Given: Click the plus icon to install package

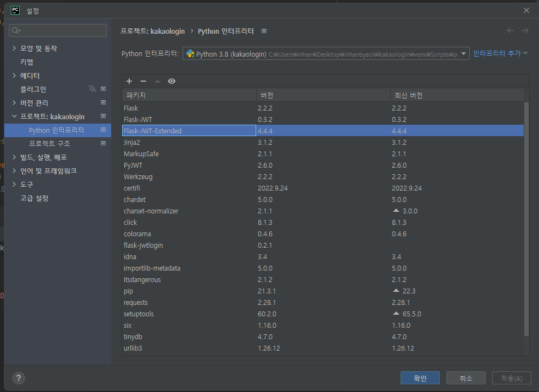Looking at the screenshot, I should [x=129, y=81].
